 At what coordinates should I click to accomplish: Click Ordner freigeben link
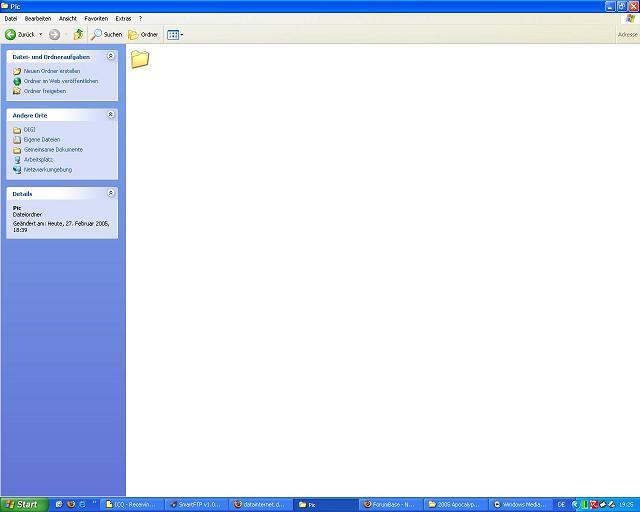click(x=45, y=91)
